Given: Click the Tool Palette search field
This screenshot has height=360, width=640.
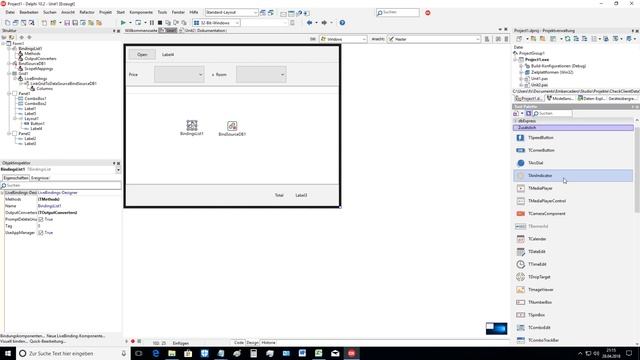Looking at the screenshot, I should [553, 113].
